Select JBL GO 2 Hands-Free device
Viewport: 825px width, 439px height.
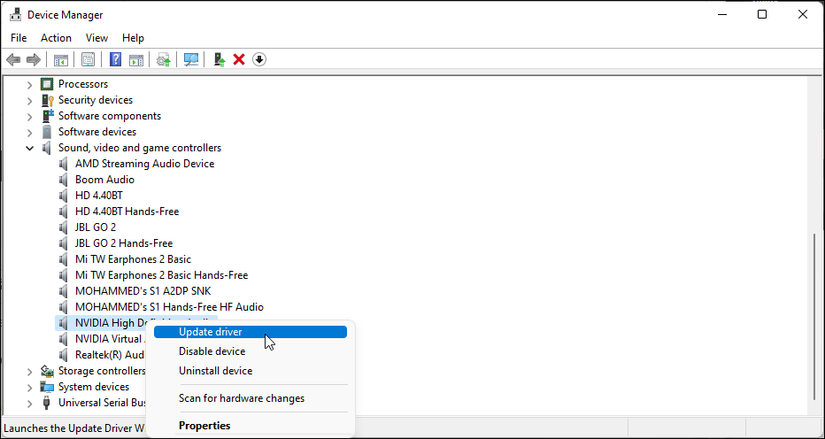point(124,243)
